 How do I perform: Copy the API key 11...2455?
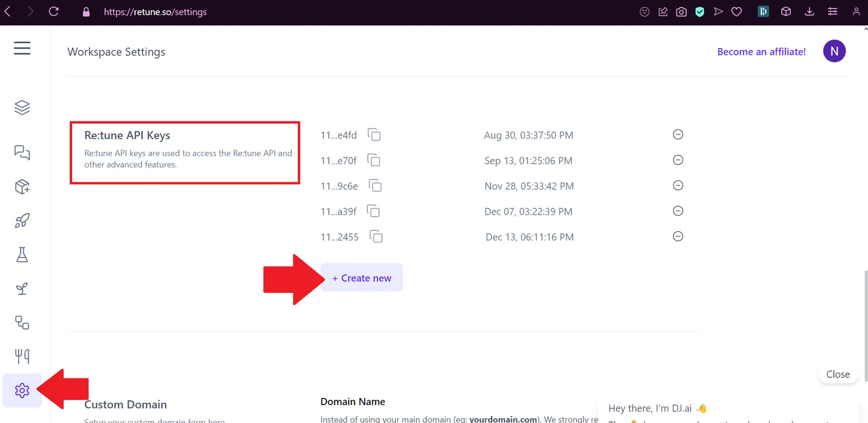point(376,236)
